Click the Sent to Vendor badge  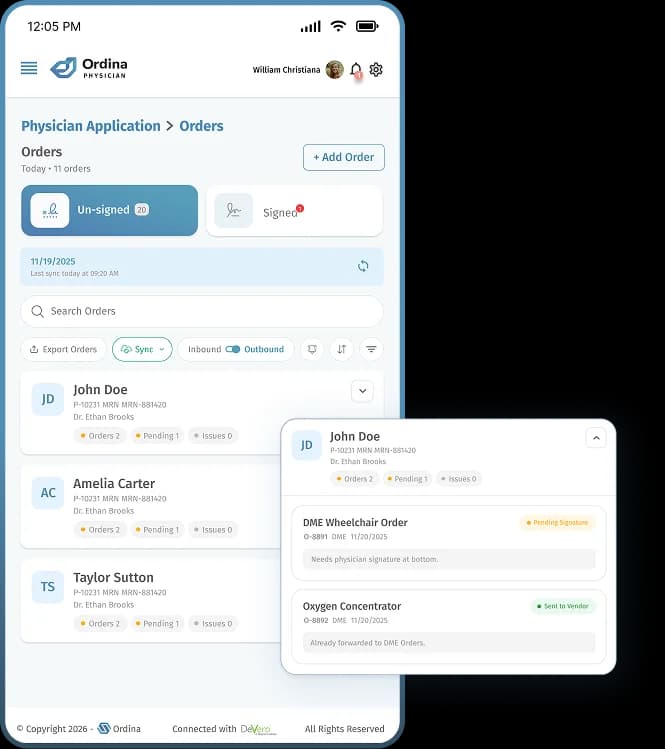click(563, 606)
